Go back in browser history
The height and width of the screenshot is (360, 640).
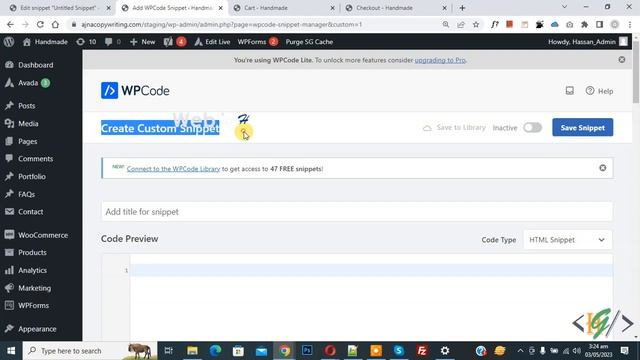[10, 24]
